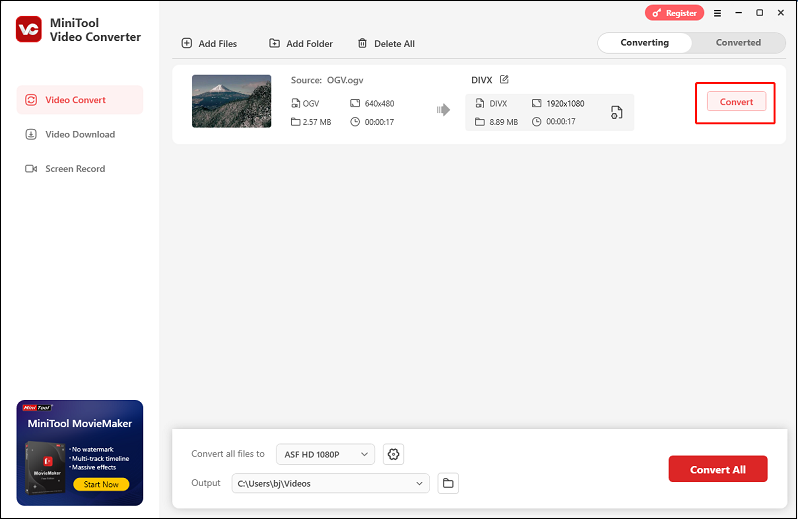Click the MiniTool Video Converter logo
Viewport: 798px width, 519px height.
pos(28,29)
